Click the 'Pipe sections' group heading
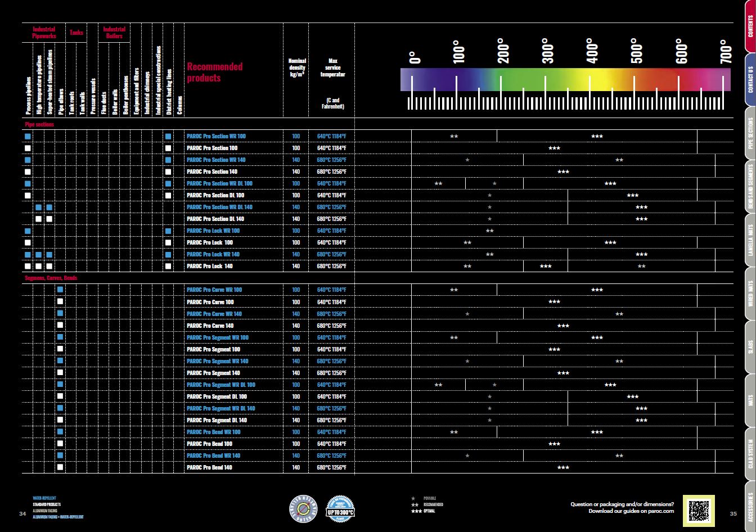756x532 pixels. 39,124
